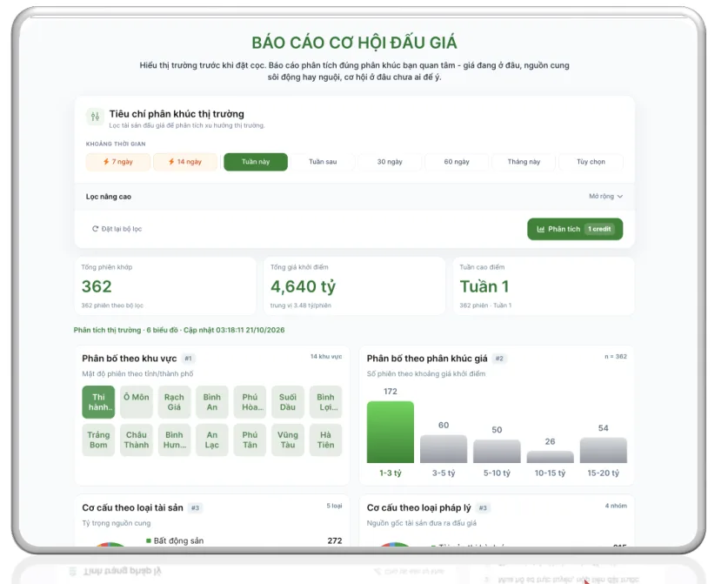Choose the Tùy chọn custom range
The width and height of the screenshot is (728, 584).
tap(591, 162)
